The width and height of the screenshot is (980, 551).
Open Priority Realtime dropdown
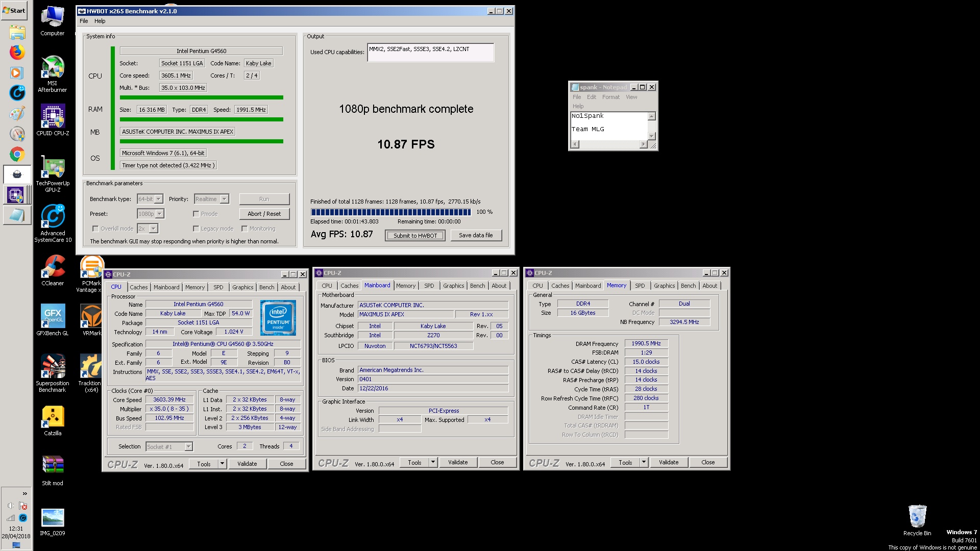click(211, 199)
